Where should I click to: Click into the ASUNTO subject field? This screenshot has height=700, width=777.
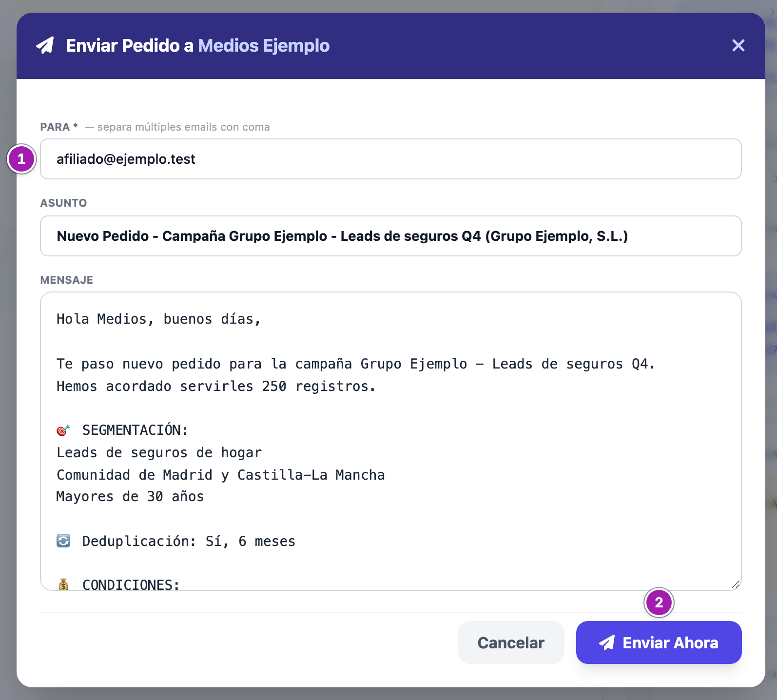point(390,236)
